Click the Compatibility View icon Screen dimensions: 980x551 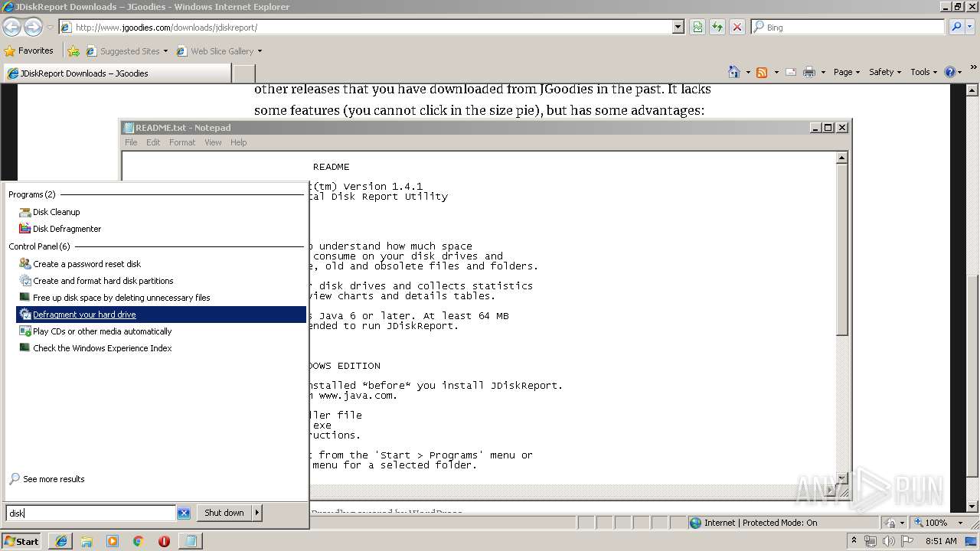[697, 28]
